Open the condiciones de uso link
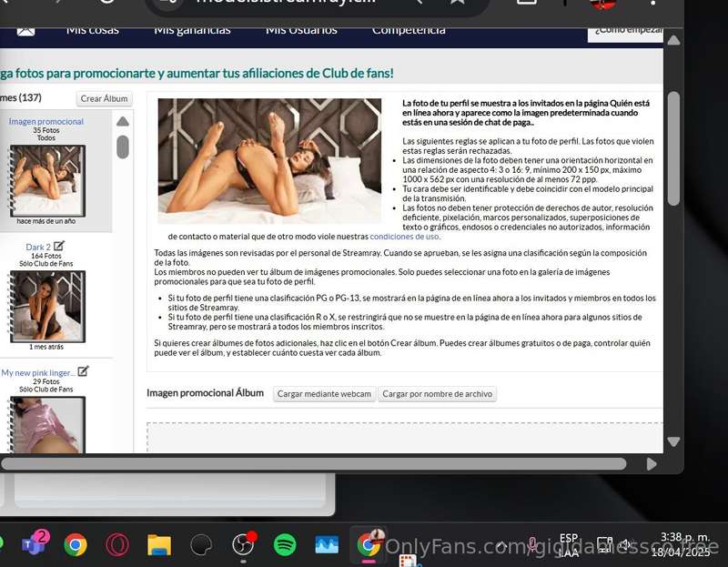The image size is (728, 567). click(x=404, y=237)
